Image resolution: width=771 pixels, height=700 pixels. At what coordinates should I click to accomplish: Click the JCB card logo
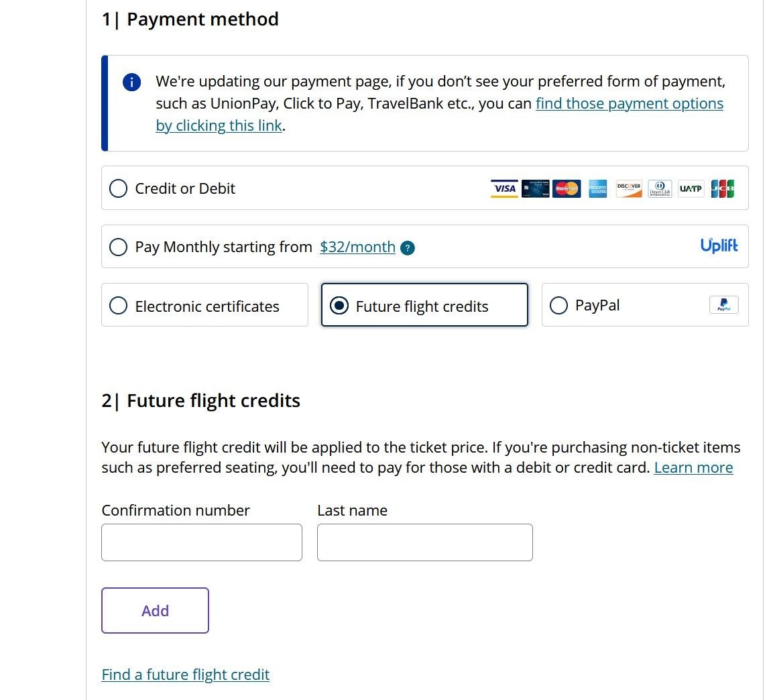coord(722,188)
